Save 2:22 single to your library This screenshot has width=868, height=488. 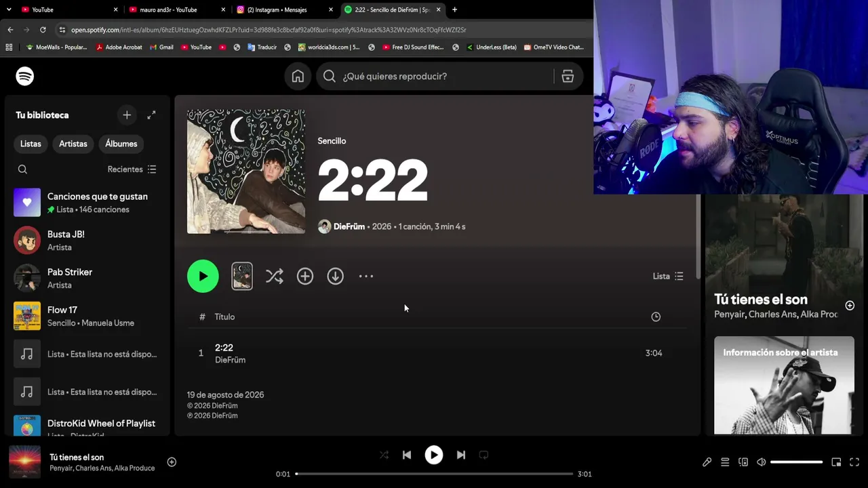(305, 277)
